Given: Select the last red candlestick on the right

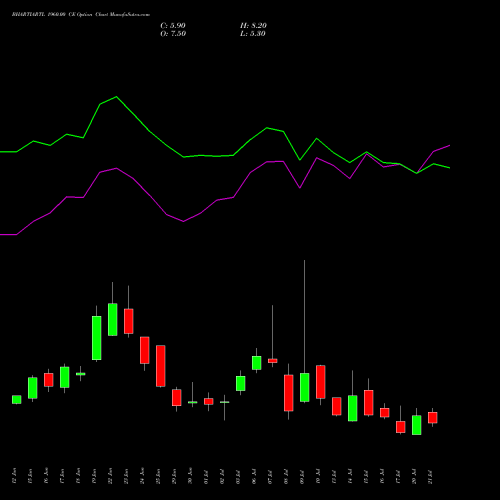Looking at the screenshot, I should [433, 417].
